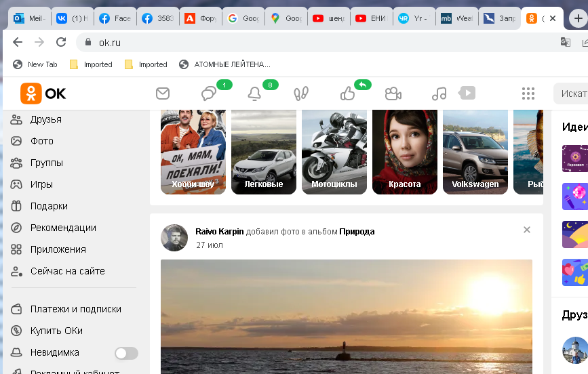588x374 pixels.
Task: Open the music note icon
Action: click(x=439, y=93)
